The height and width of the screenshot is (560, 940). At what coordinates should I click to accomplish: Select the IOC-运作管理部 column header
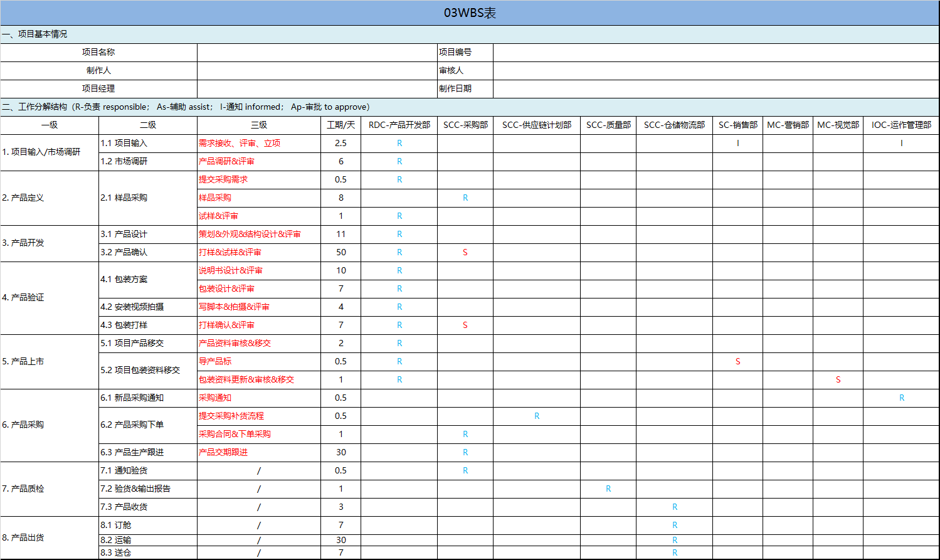[x=901, y=125]
